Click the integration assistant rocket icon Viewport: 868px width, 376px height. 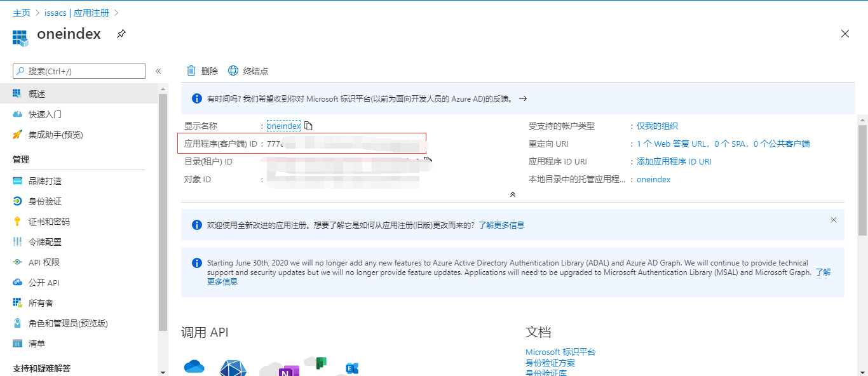(x=17, y=135)
